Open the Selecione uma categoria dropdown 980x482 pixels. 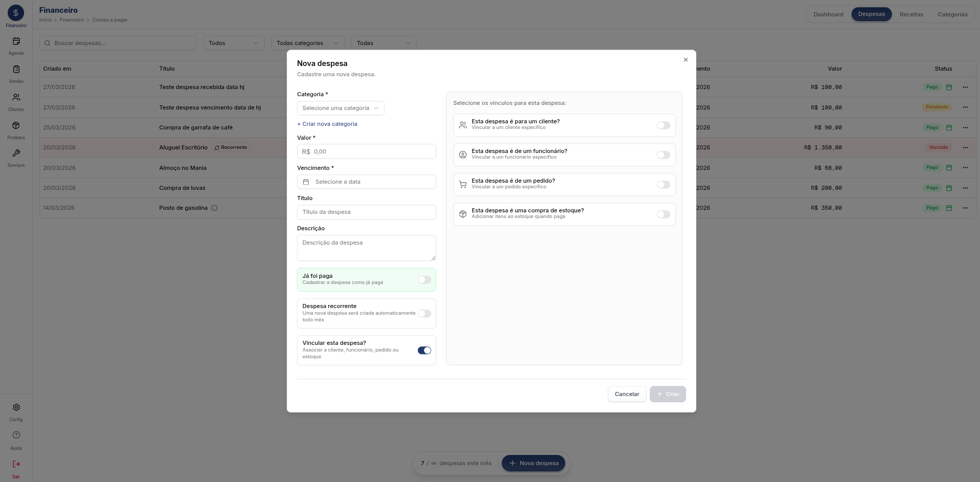(x=340, y=108)
